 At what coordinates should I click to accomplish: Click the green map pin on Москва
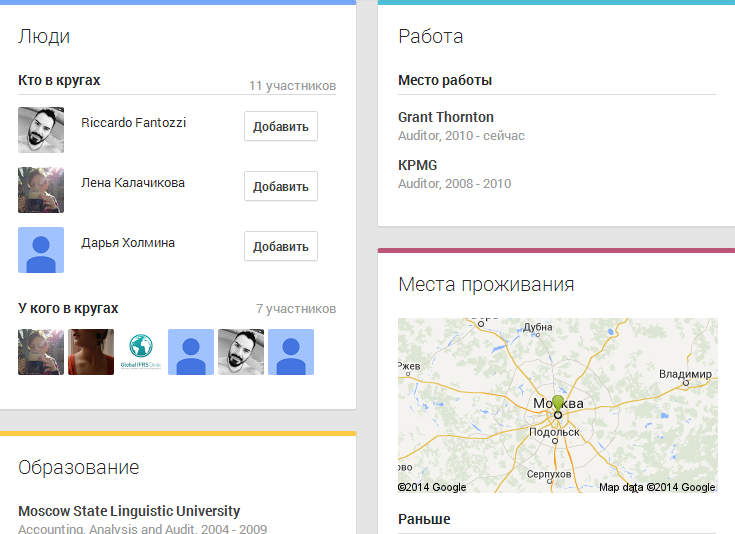click(x=558, y=404)
